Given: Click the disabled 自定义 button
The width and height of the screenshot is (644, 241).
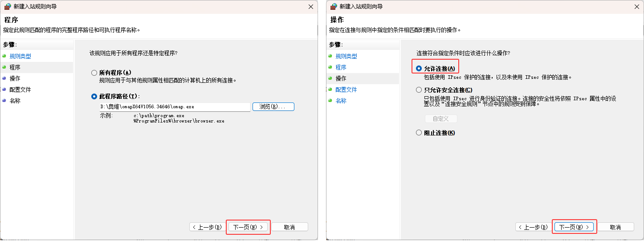Looking at the screenshot, I should click(440, 118).
